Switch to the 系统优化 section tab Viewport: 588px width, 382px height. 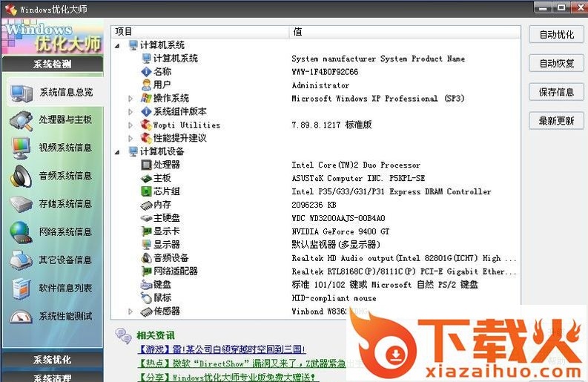click(53, 360)
